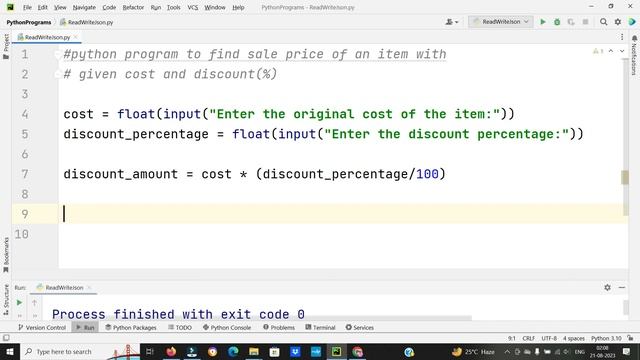
Task: Click the taskbar search box
Action: click(x=80, y=351)
